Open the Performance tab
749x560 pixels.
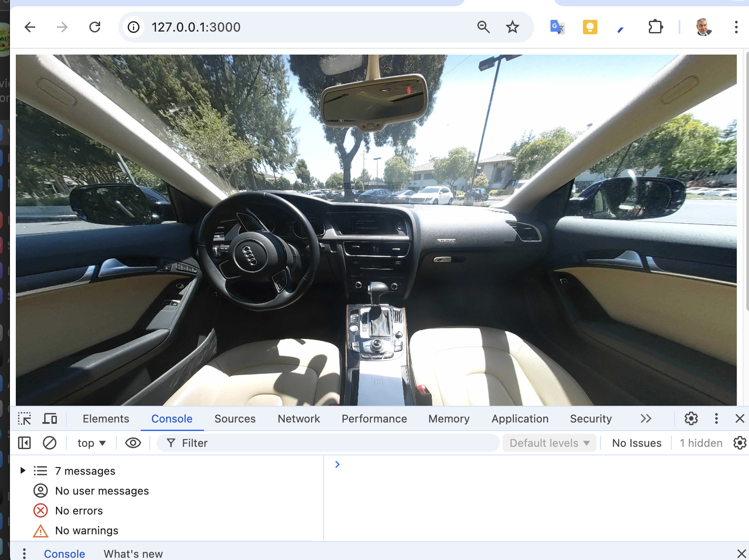pos(374,419)
